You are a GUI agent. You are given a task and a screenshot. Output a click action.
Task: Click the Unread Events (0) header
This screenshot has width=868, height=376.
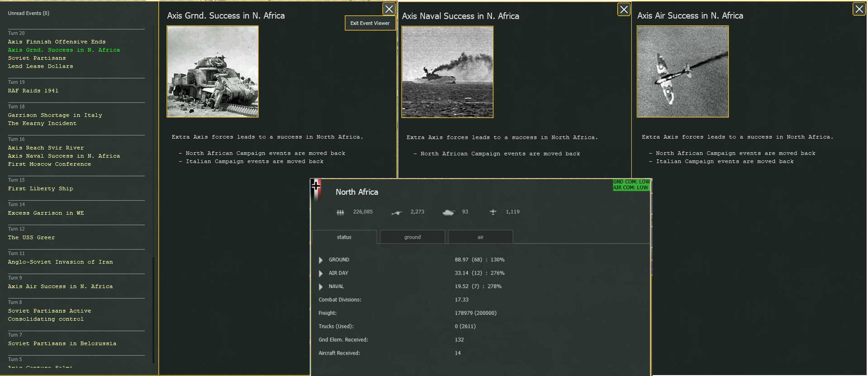(29, 13)
